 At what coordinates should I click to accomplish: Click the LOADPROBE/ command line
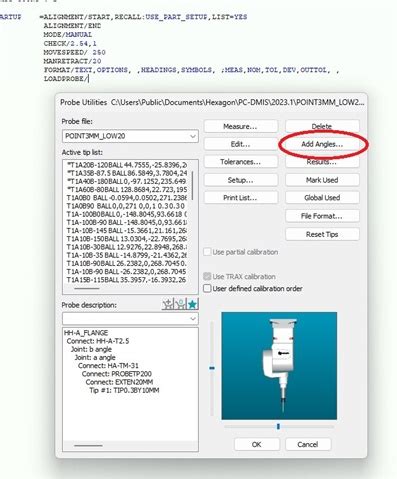coord(66,79)
